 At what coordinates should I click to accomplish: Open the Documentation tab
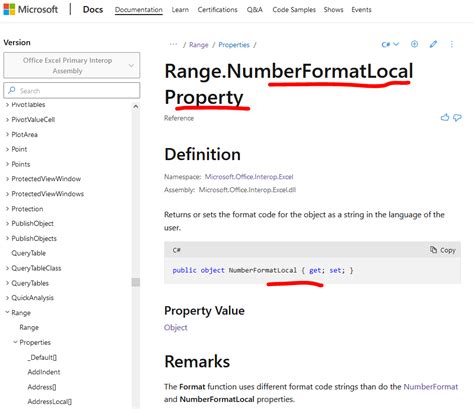coord(139,10)
